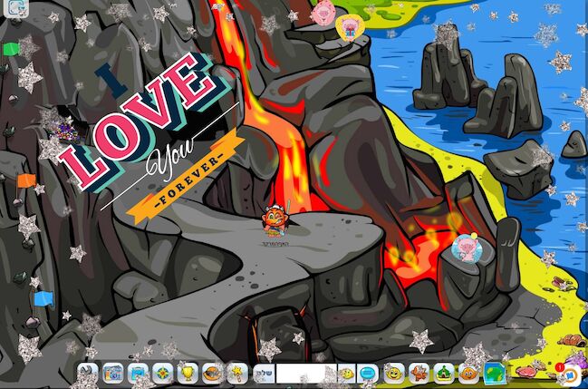Click the I Love You Forever sticker
Viewport: 588px width, 389px height.
(x=154, y=137)
